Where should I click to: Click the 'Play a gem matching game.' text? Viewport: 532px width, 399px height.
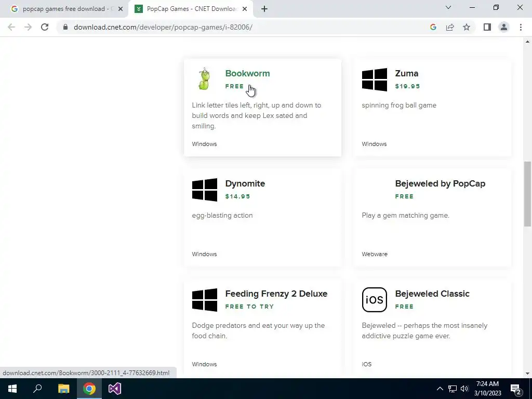click(x=405, y=216)
